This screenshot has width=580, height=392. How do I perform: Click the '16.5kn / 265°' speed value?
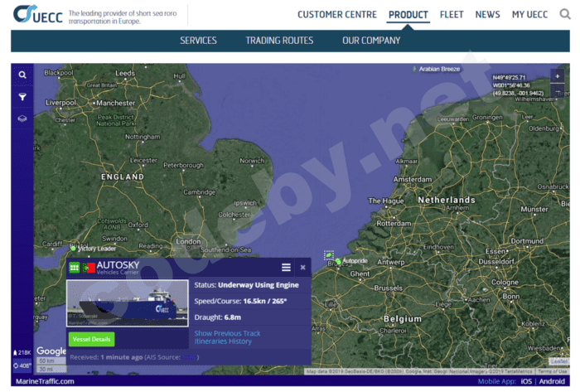click(x=265, y=301)
